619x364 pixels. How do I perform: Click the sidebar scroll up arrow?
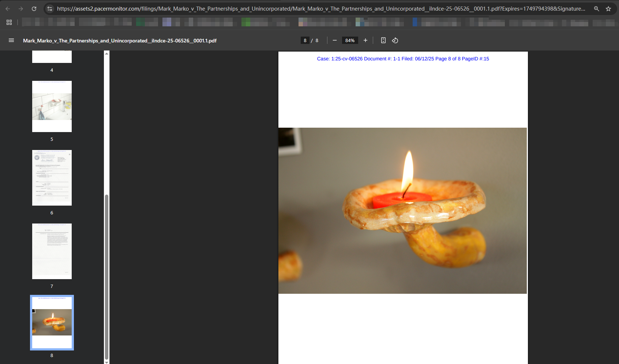(106, 53)
